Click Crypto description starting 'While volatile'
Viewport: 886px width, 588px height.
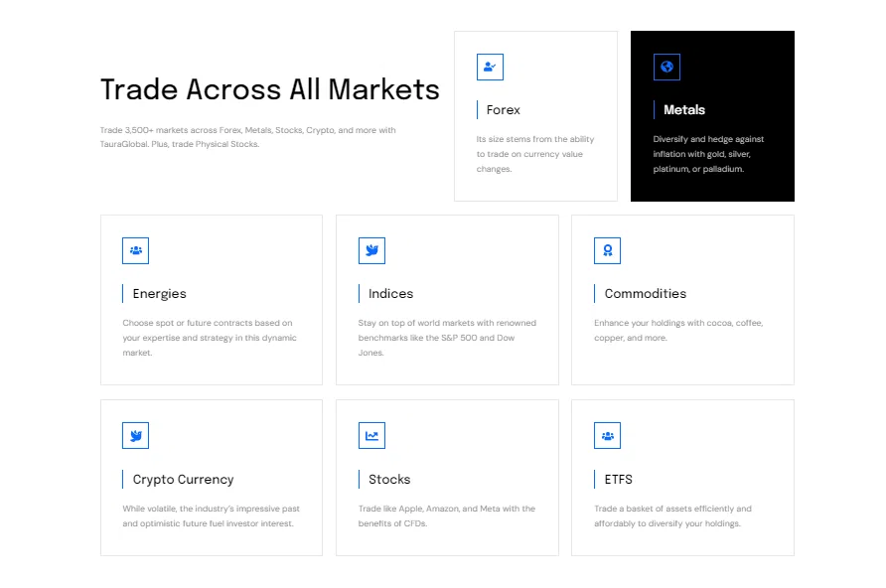pos(212,515)
